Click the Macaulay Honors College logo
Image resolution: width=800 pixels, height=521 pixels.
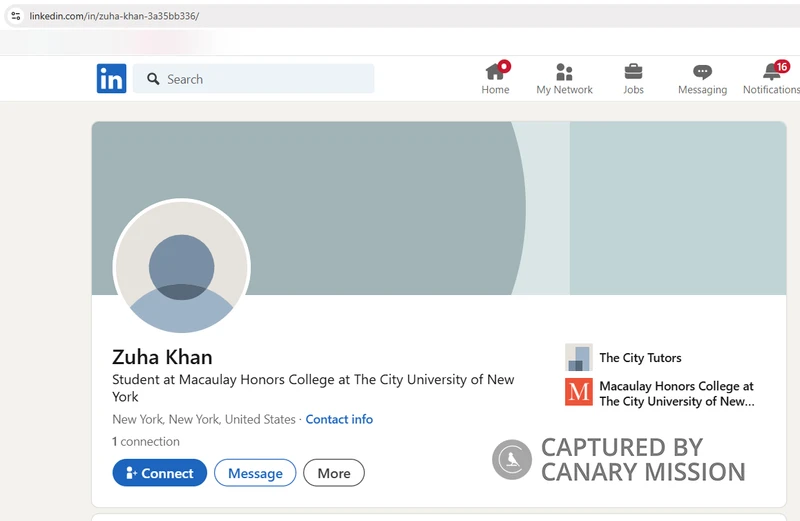click(x=578, y=392)
